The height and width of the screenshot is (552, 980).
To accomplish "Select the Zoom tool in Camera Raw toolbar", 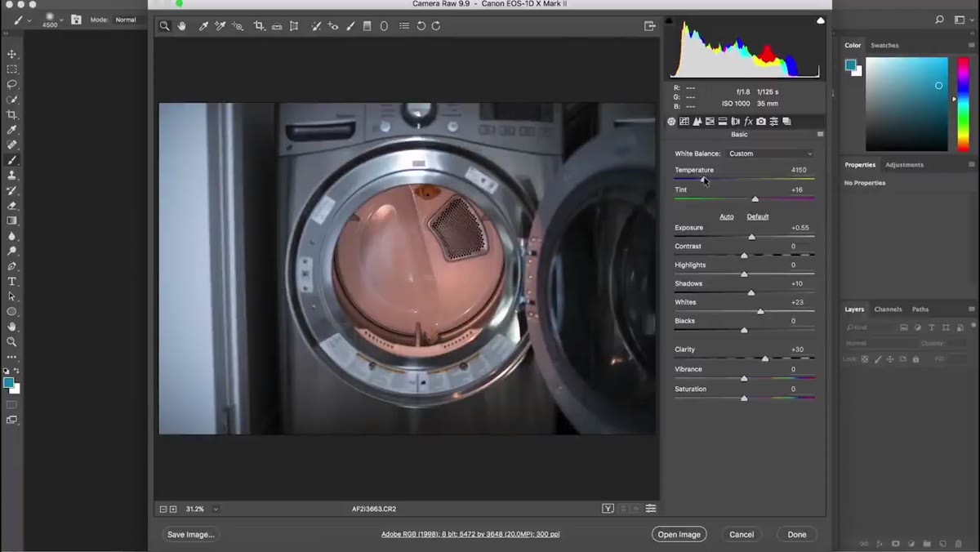I will click(165, 26).
